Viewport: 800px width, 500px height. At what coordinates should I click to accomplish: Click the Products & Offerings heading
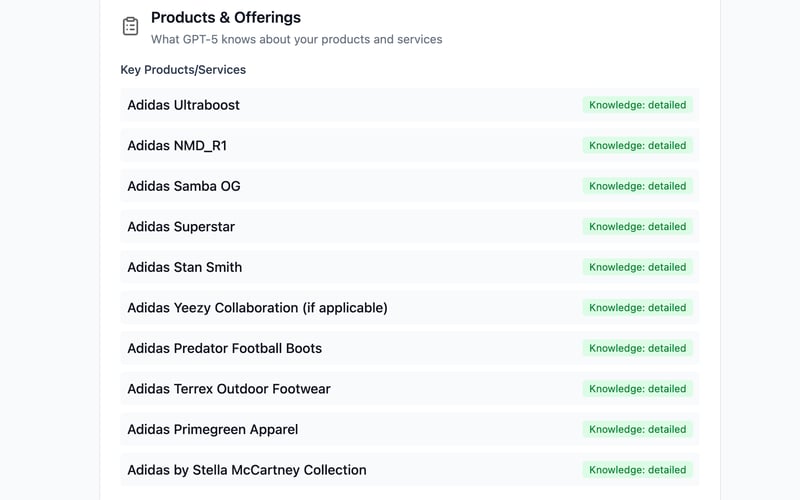(x=226, y=17)
